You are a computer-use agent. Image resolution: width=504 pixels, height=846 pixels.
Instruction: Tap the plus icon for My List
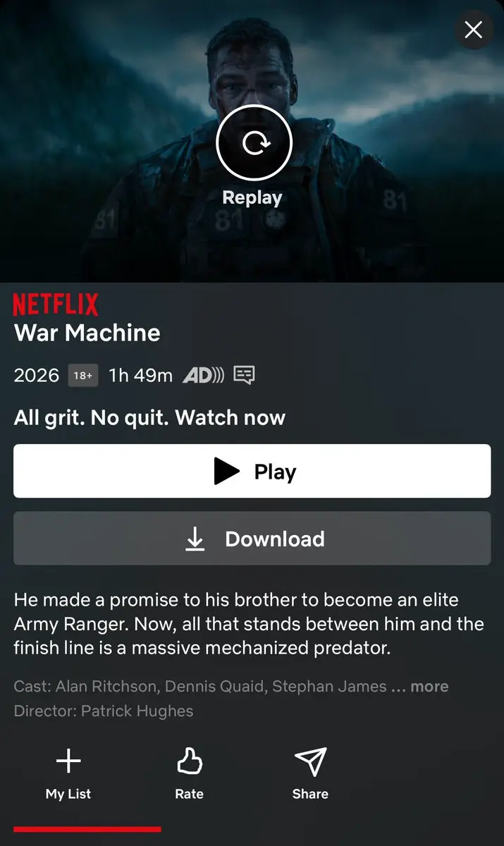[68, 761]
